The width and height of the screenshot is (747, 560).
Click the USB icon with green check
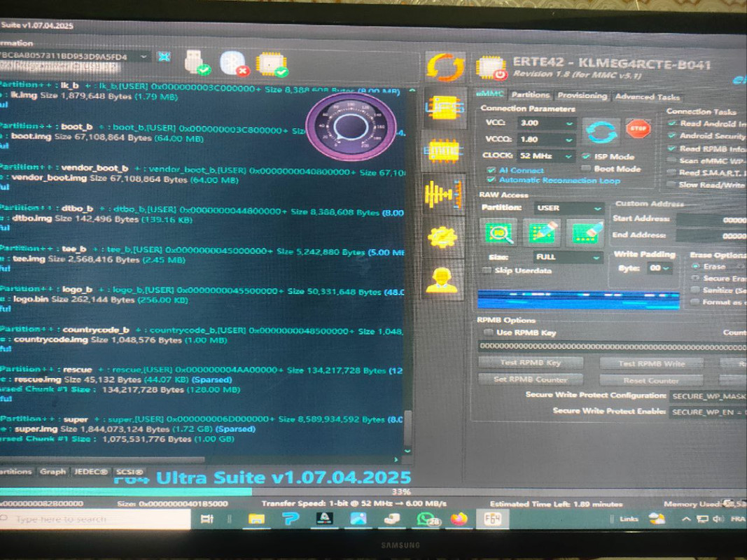click(197, 62)
